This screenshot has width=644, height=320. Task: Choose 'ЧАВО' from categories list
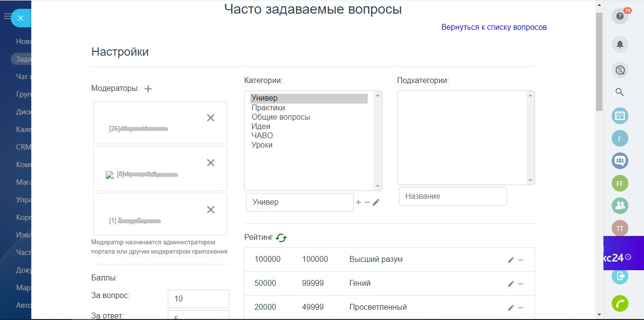[262, 136]
